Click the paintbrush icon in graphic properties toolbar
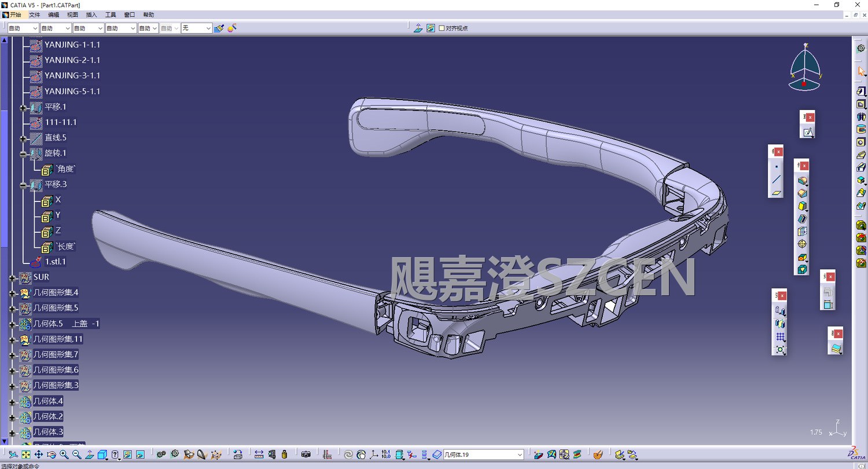 (x=219, y=28)
